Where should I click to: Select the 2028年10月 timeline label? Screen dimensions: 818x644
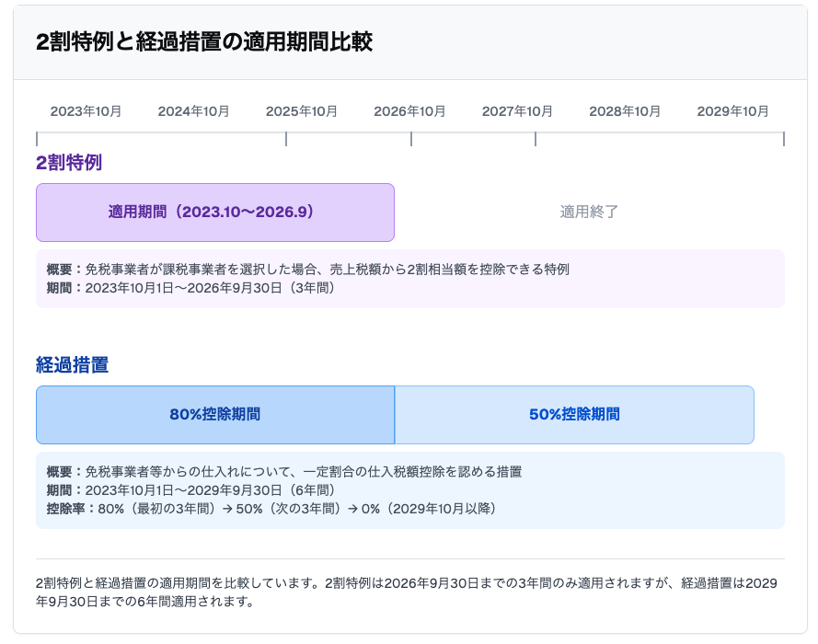click(625, 111)
